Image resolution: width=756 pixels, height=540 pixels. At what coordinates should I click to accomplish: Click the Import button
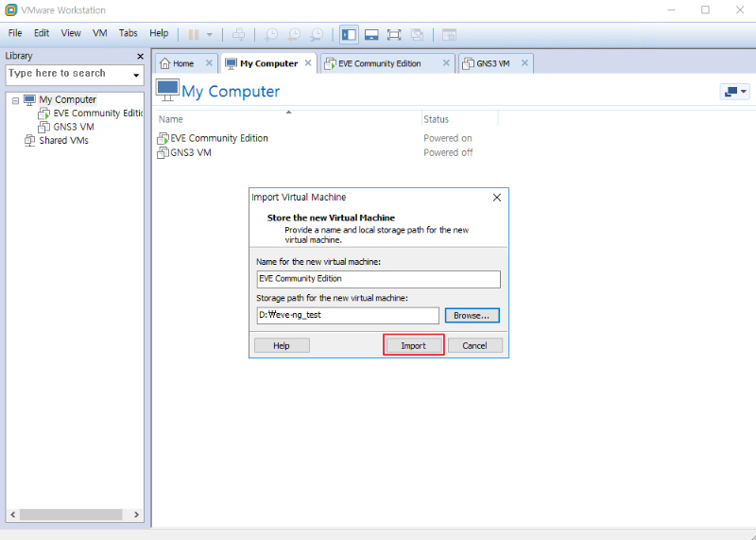(x=413, y=345)
